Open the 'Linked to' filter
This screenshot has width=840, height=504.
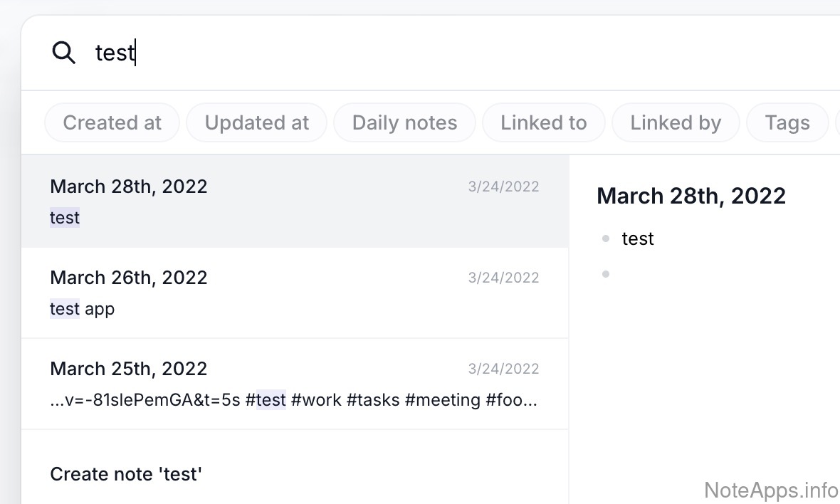click(543, 122)
